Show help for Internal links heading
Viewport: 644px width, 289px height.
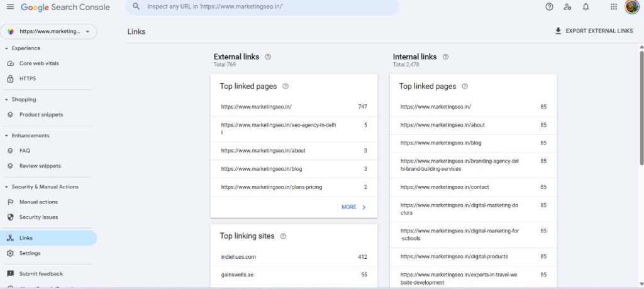[x=445, y=57]
